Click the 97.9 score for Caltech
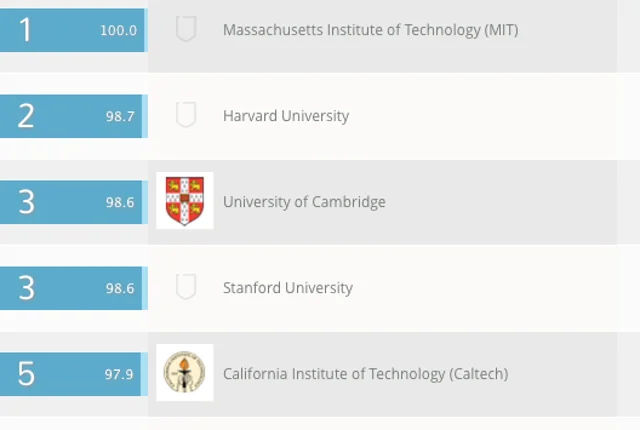This screenshot has height=430, width=640. click(x=119, y=375)
